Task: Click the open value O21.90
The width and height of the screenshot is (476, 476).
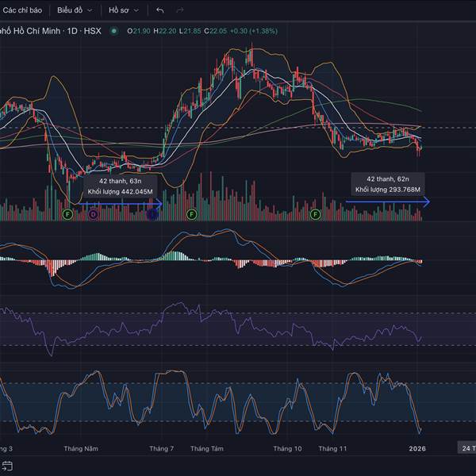Action: (139, 31)
